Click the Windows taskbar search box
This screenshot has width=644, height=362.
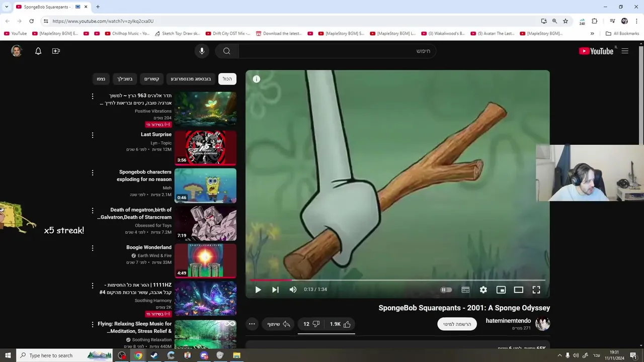pyautogui.click(x=65, y=355)
